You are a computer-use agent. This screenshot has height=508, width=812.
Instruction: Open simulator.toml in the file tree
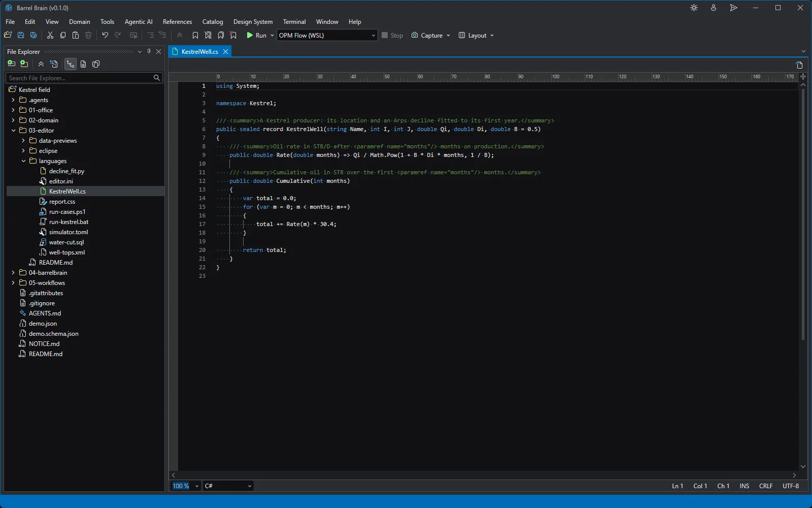click(x=69, y=232)
